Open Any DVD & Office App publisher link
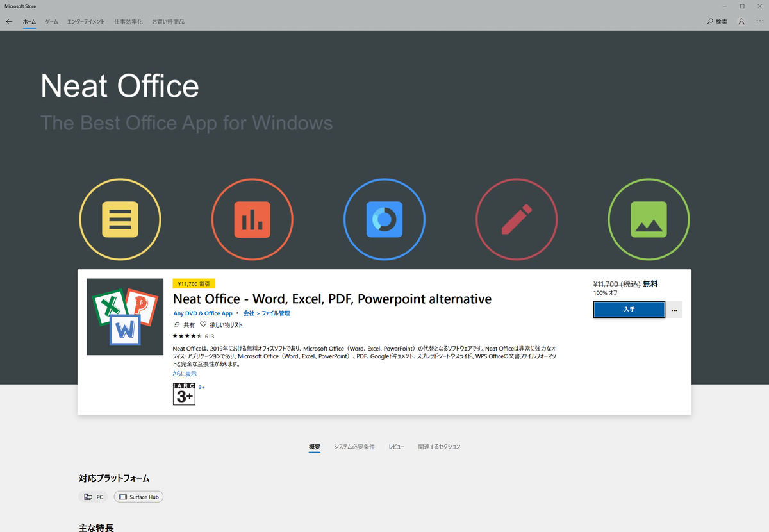 tap(203, 313)
